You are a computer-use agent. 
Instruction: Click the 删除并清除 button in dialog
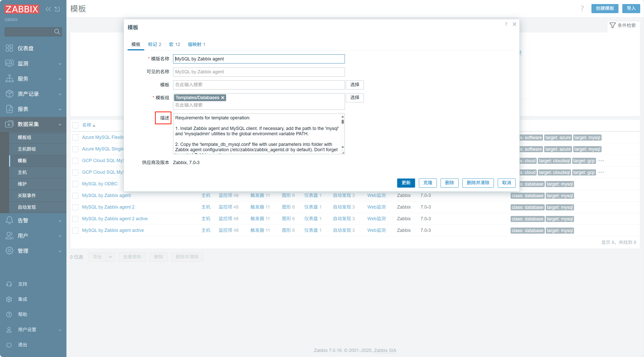point(478,183)
